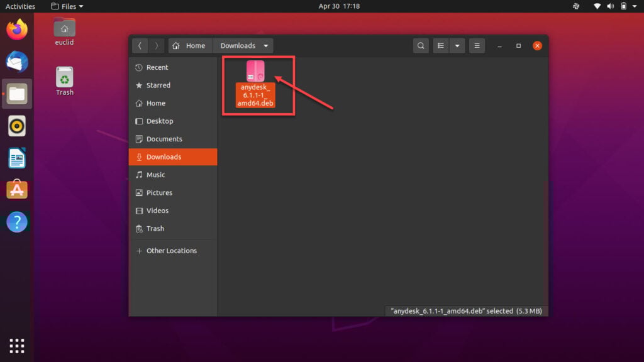Open Ubuntu Software from the dock

click(17, 190)
